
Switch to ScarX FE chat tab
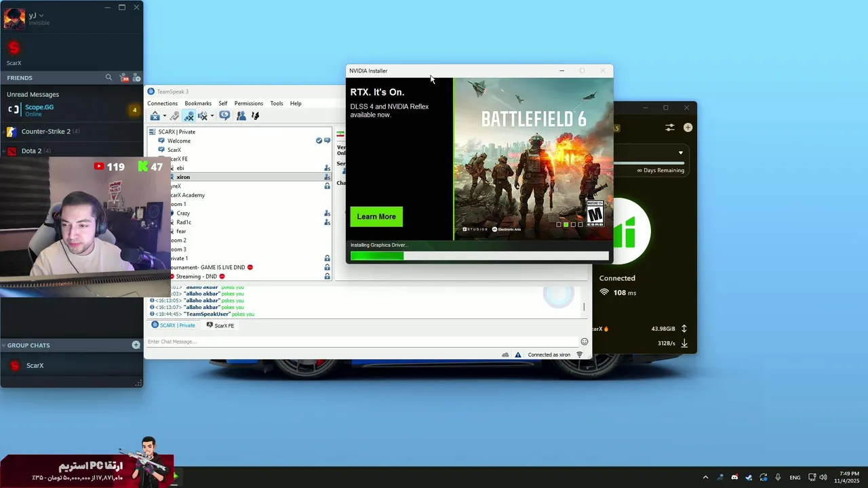[x=220, y=325]
